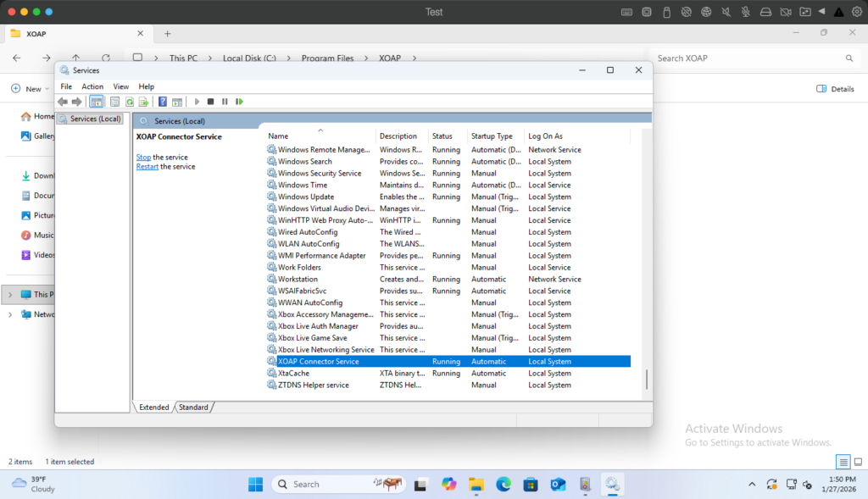This screenshot has height=499, width=868.
Task: Click the services list vertical scrollbar
Action: pos(646,379)
